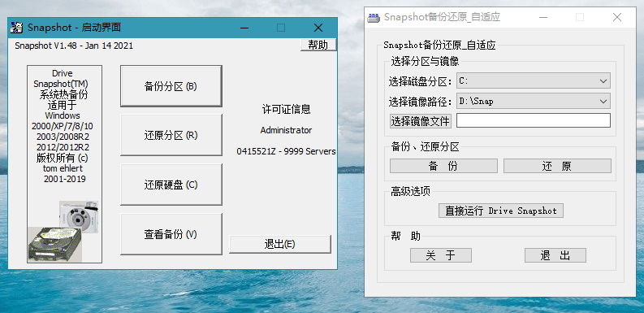Minimize the Snapshot 启动界面 window

click(x=244, y=28)
